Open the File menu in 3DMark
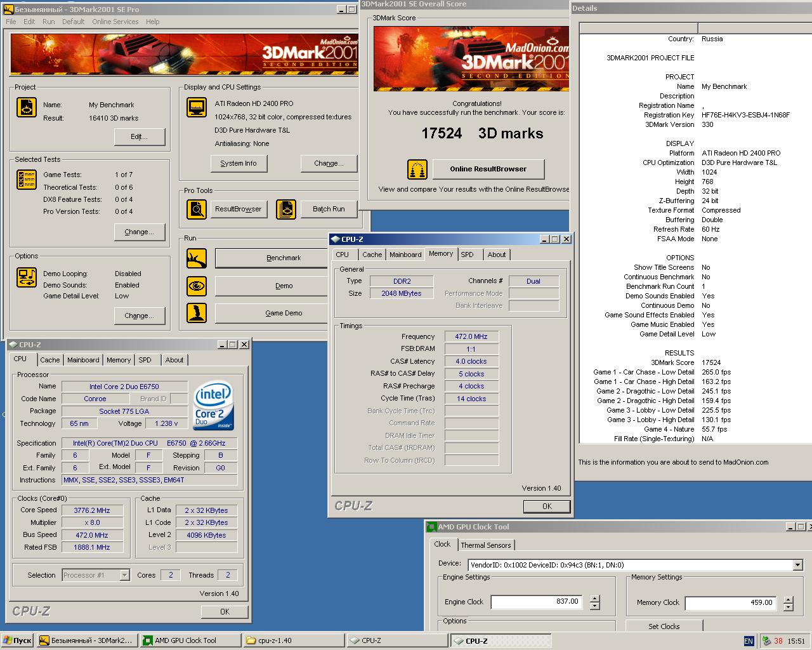 pos(11,22)
